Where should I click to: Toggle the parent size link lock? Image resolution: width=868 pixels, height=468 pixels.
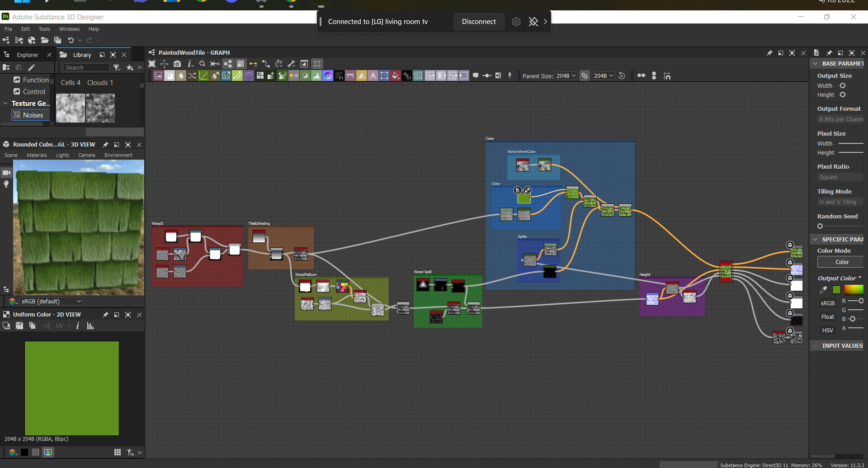tap(585, 76)
